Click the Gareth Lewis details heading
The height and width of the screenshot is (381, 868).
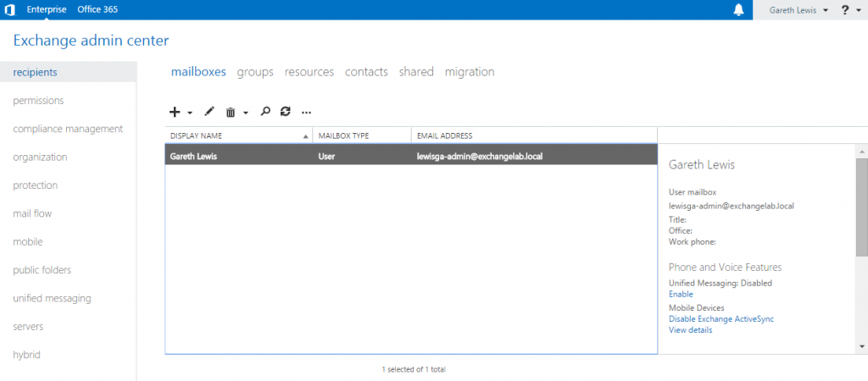point(702,165)
